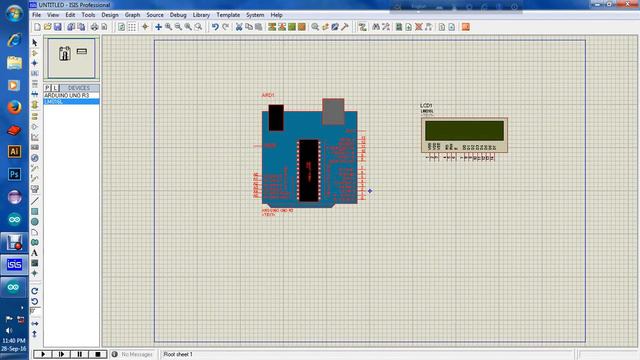Image resolution: width=640 pixels, height=360 pixels.
Task: Select ARDUINO UNO R3 in devices list
Action: (71, 95)
